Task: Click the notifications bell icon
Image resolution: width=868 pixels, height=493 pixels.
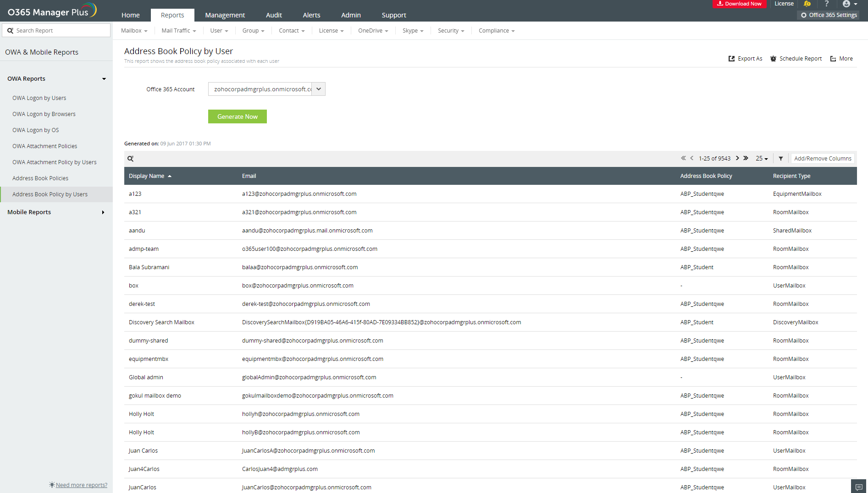Action: 807,4
